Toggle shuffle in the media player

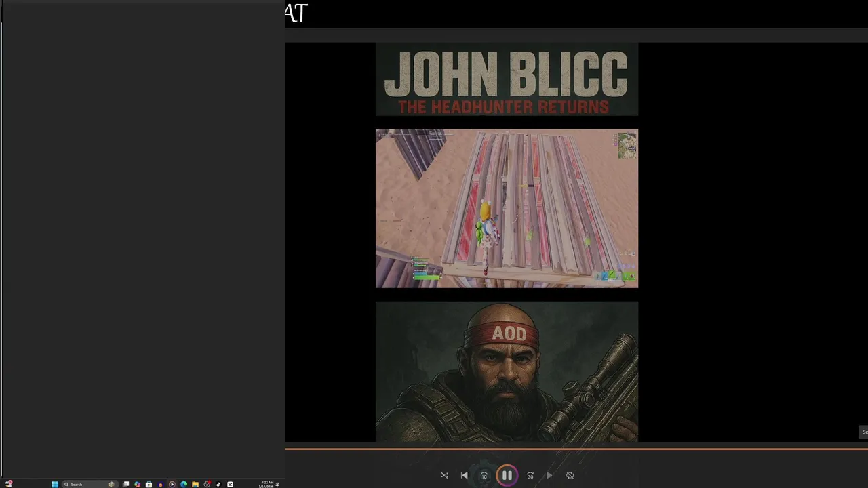pos(444,475)
